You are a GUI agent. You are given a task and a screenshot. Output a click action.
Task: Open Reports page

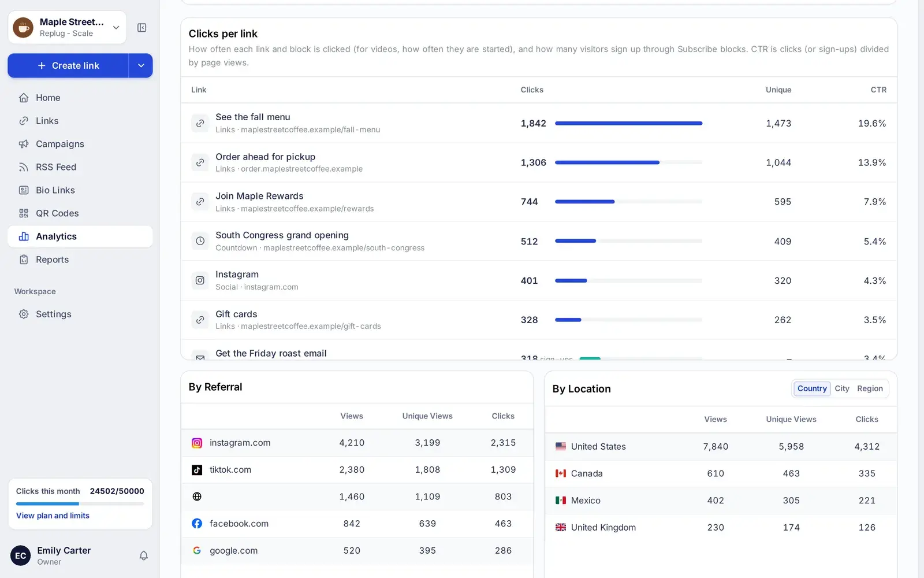tap(80, 260)
